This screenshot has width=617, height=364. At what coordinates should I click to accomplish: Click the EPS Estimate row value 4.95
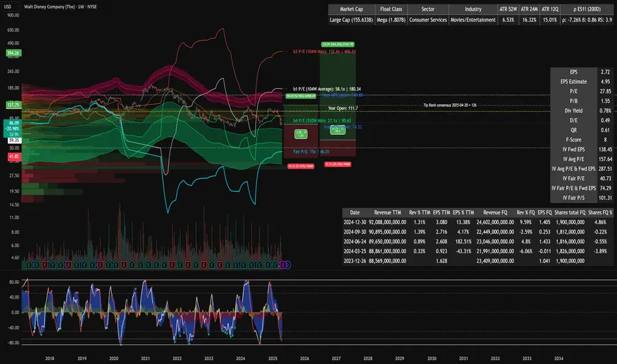[x=605, y=81]
